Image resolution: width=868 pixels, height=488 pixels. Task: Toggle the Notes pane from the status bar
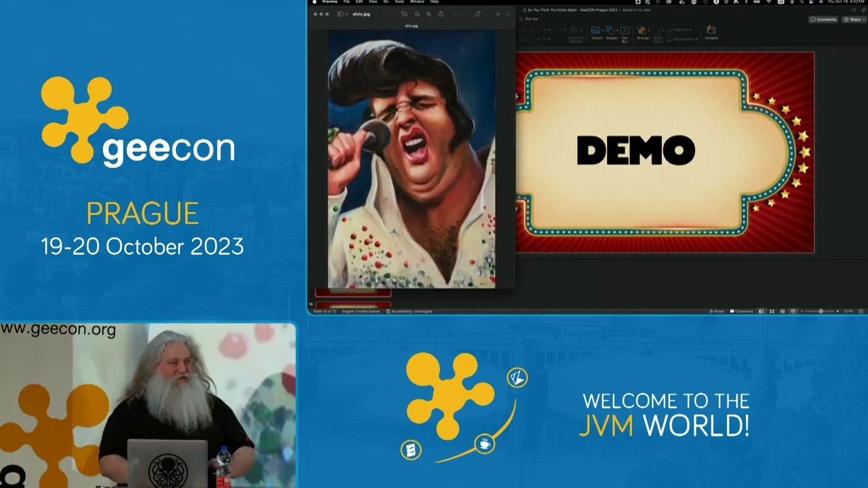click(717, 311)
